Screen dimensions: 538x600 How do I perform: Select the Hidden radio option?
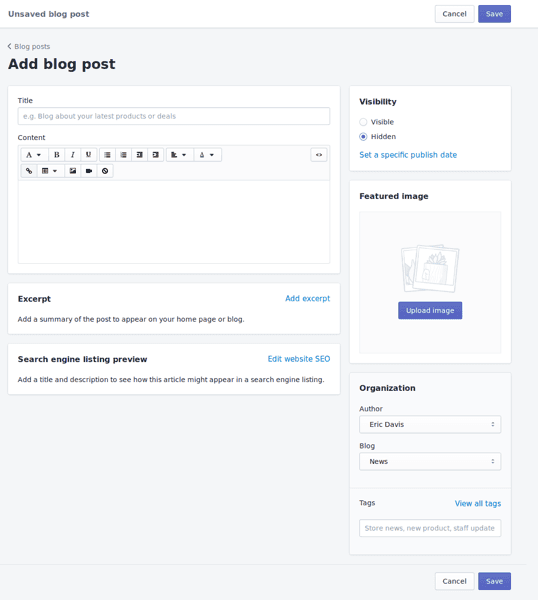click(363, 137)
